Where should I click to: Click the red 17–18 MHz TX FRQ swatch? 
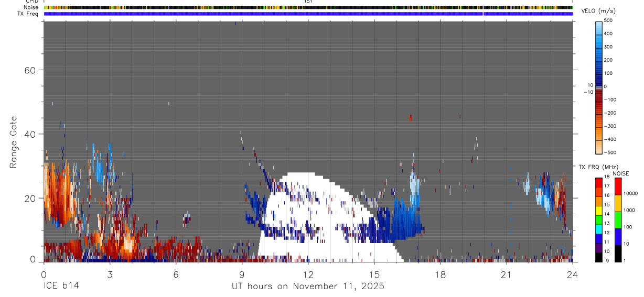click(599, 182)
